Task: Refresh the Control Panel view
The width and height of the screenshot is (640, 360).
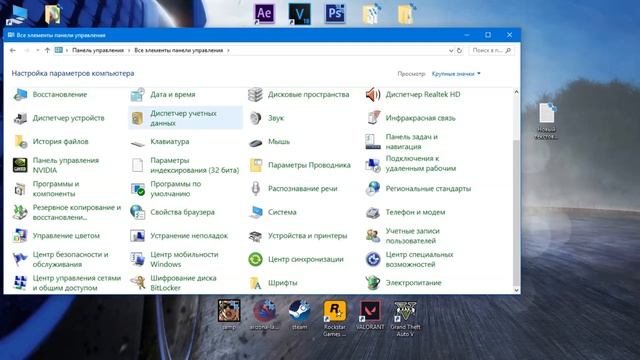Action: coord(459,51)
